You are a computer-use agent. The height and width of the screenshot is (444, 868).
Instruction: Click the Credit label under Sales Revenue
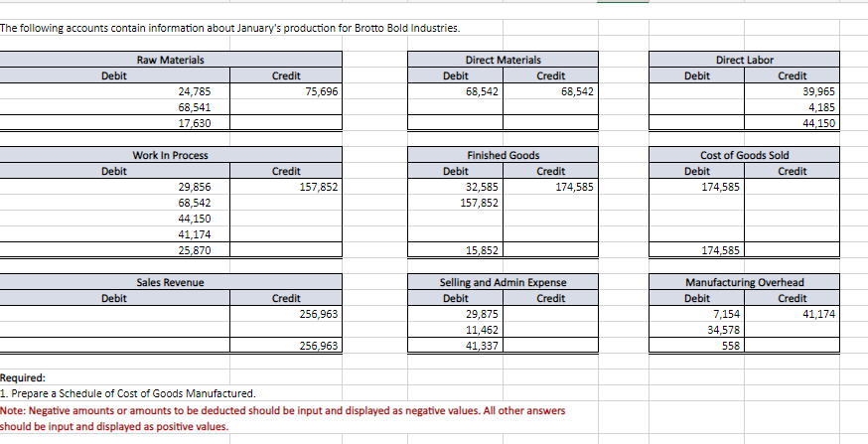pos(286,298)
